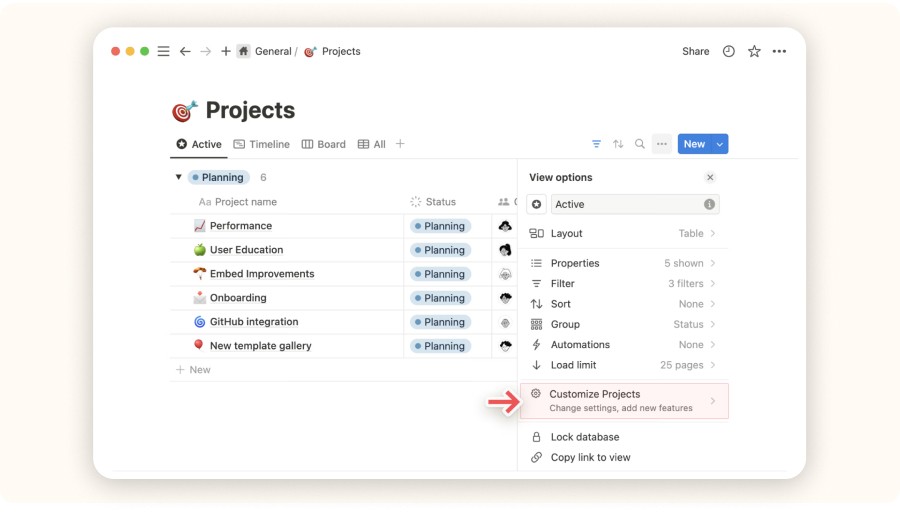
Task: Open the User Education project row
Action: [x=247, y=250]
